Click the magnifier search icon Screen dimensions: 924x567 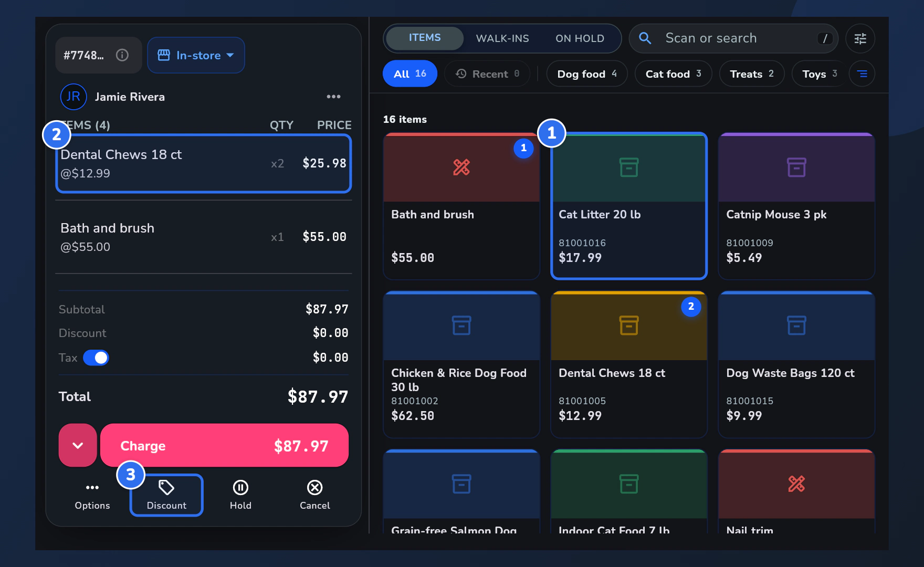(x=645, y=38)
